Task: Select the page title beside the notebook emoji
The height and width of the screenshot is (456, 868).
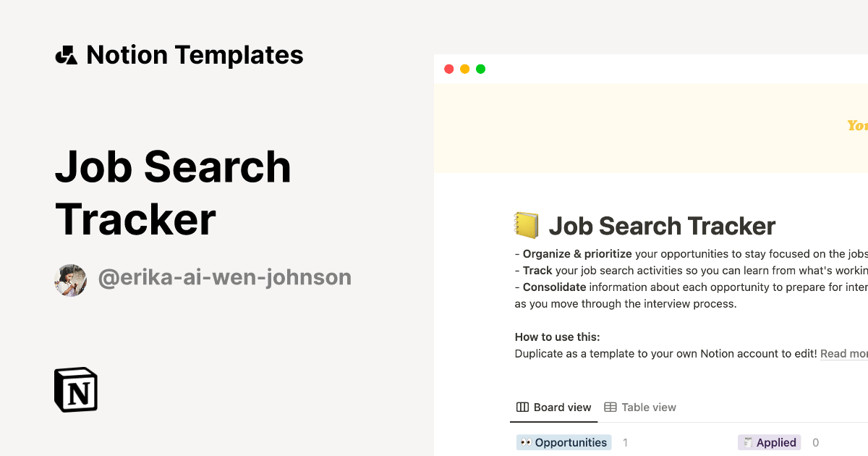Action: [x=662, y=226]
